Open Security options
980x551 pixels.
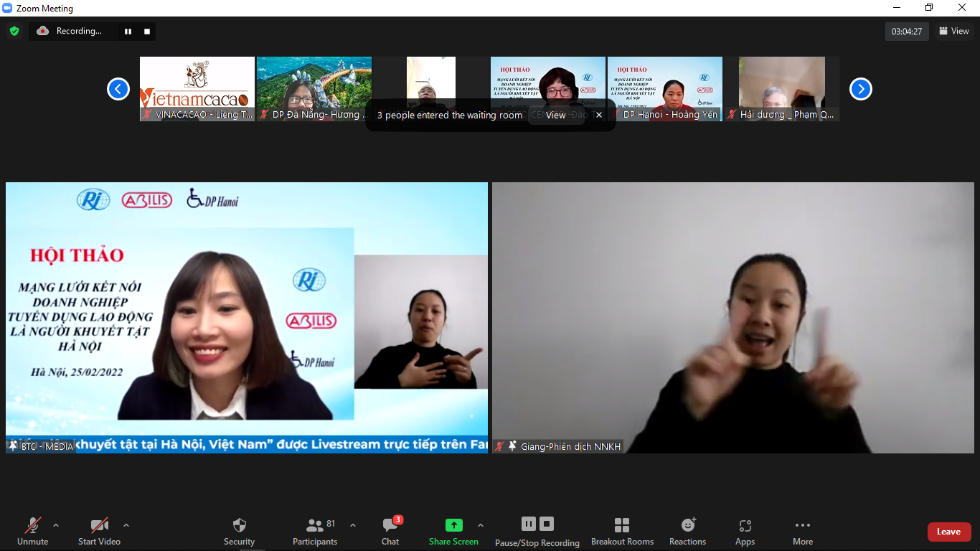(240, 532)
